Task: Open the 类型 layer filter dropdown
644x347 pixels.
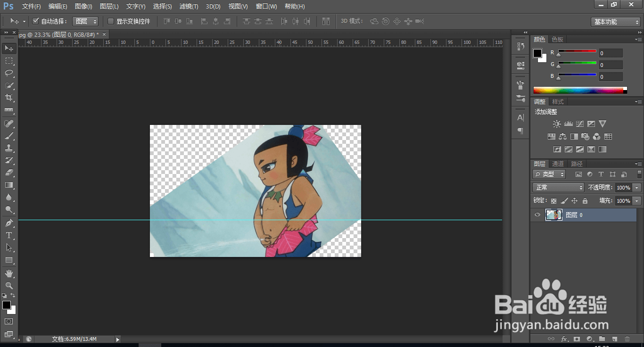Action: click(x=549, y=174)
